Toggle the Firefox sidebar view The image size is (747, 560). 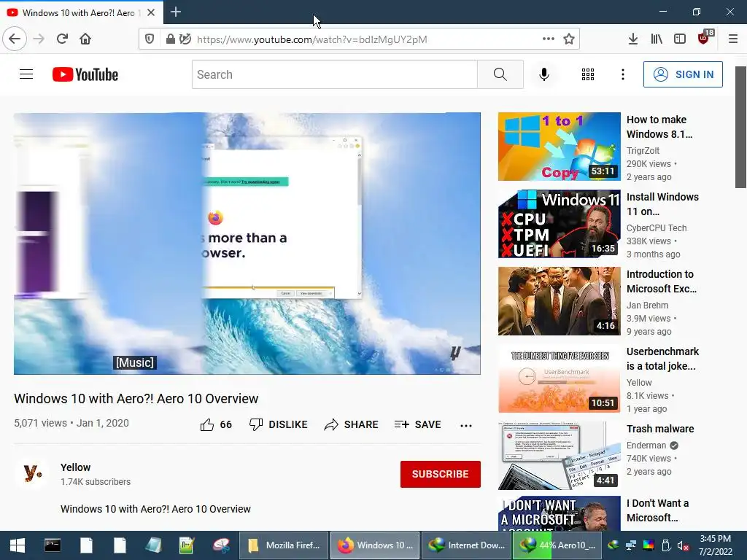(680, 39)
